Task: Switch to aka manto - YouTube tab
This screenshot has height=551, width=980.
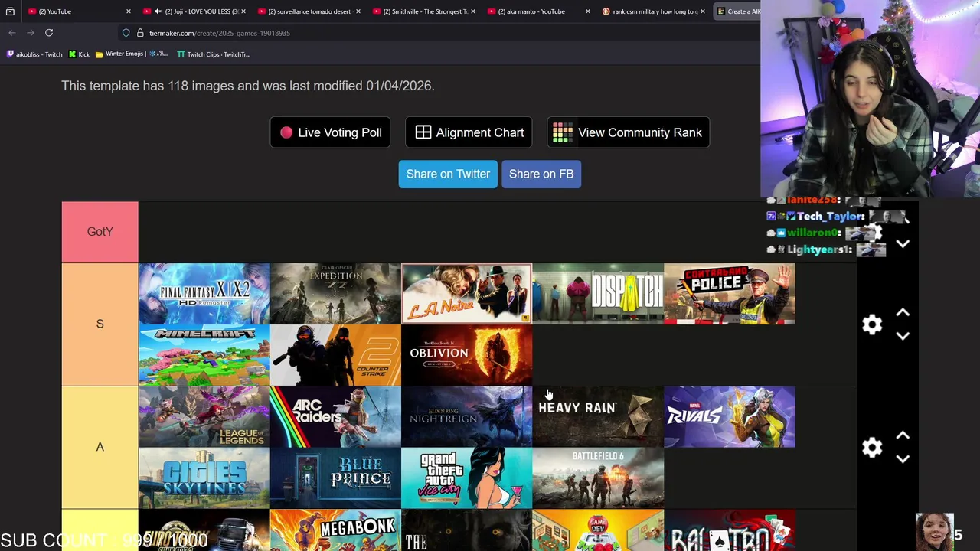Action: coord(539,11)
